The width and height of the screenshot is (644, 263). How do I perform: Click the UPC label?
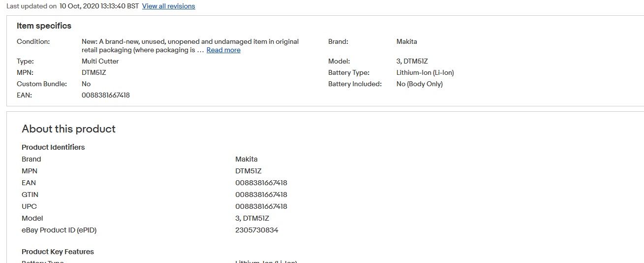(29, 207)
